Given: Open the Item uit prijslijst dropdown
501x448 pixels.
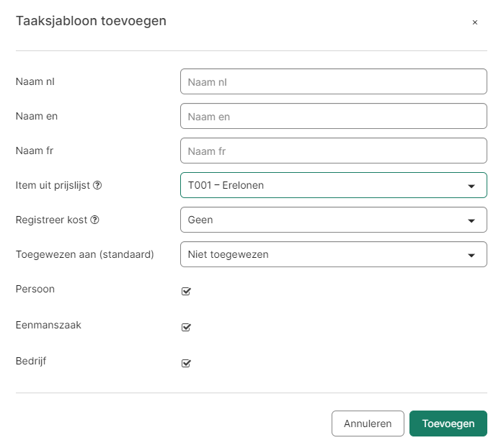Looking at the screenshot, I should 334,185.
